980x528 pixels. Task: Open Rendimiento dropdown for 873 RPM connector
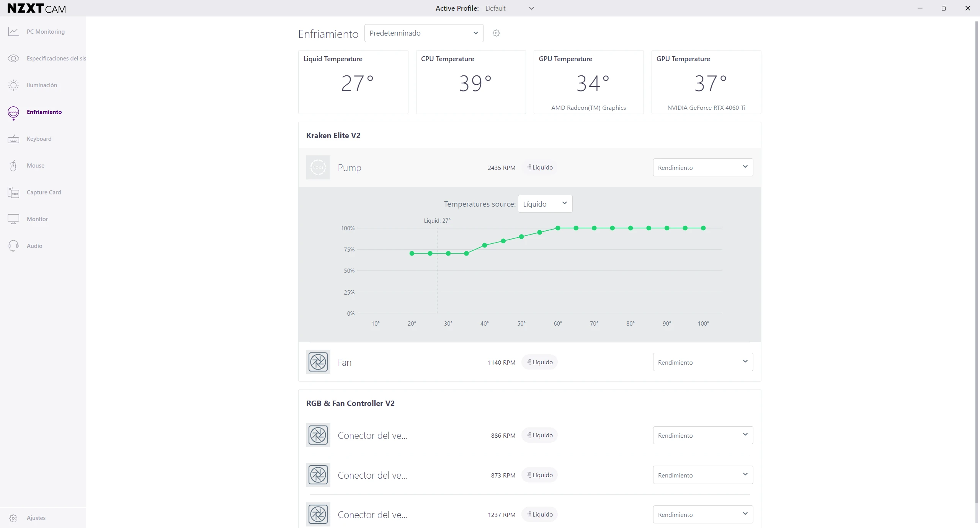point(703,475)
